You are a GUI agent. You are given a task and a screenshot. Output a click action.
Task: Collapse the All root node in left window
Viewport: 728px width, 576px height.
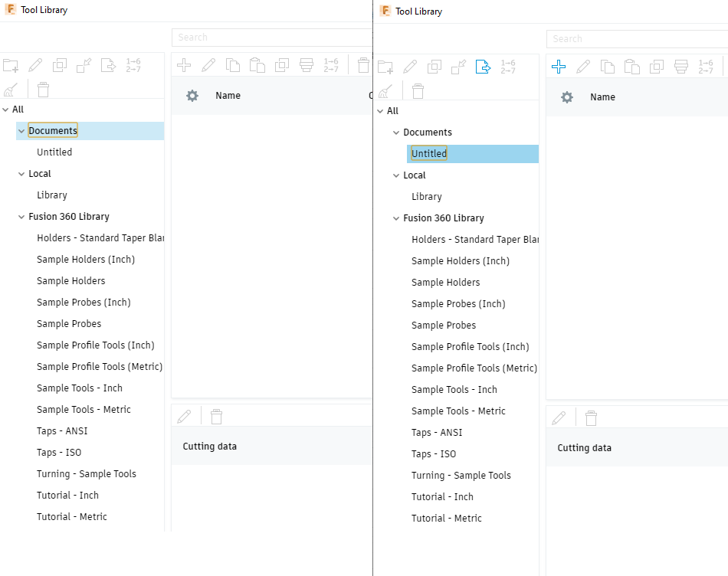coord(6,110)
